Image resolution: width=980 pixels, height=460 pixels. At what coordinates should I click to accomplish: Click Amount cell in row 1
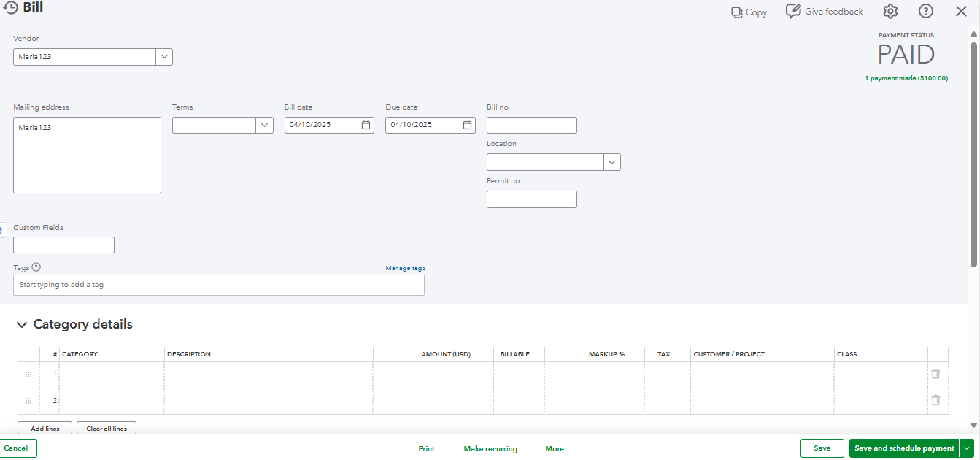(x=433, y=375)
